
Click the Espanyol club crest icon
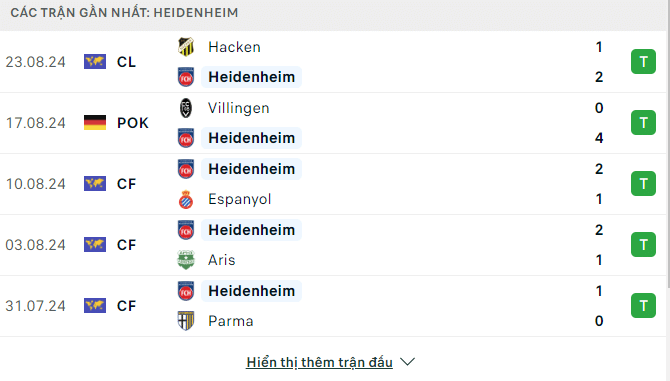pos(186,199)
